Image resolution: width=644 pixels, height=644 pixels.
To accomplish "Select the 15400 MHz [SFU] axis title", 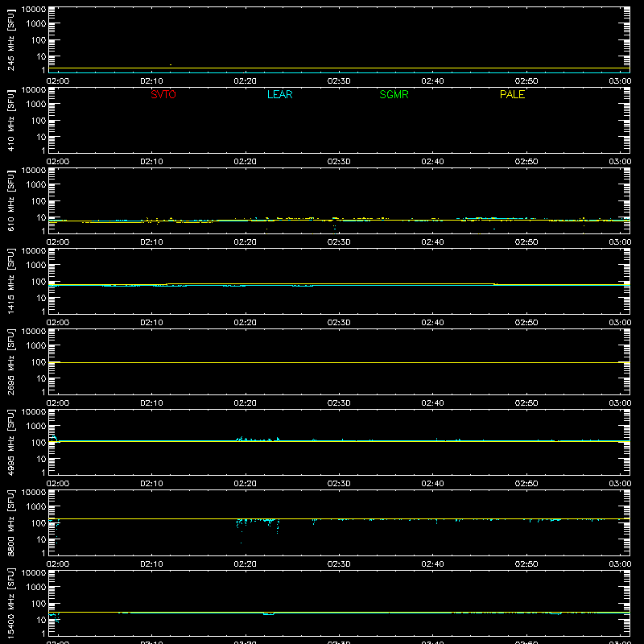I will pyautogui.click(x=10, y=603).
